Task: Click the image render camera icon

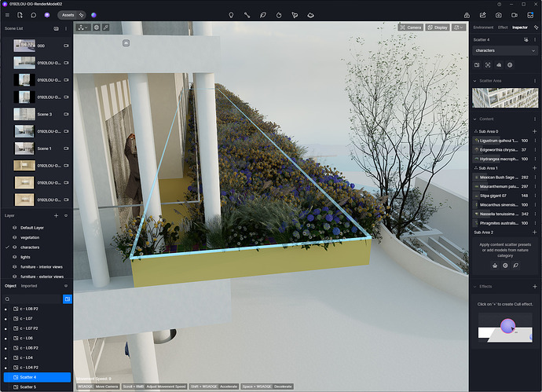Action: pyautogui.click(x=499, y=15)
